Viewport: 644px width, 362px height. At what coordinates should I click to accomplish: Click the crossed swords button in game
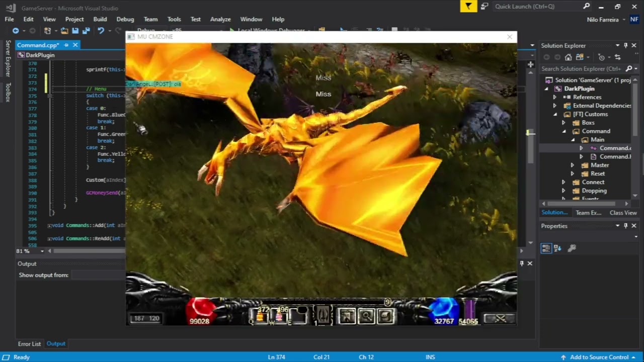[x=500, y=318]
